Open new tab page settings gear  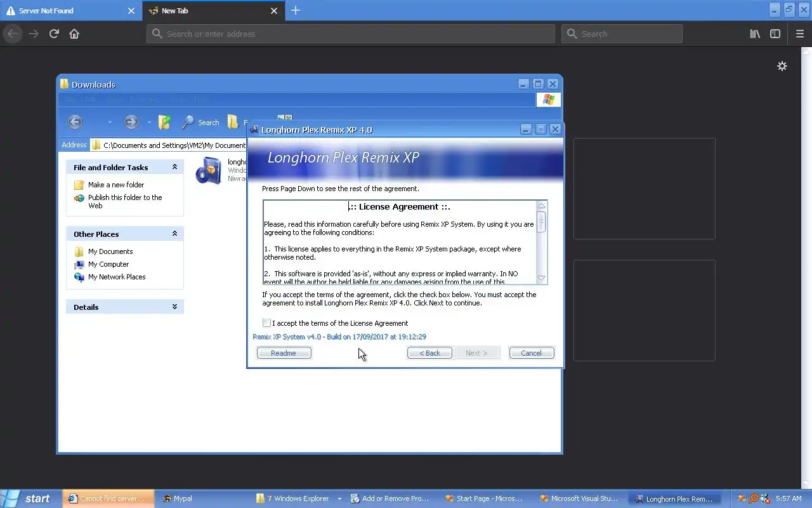coord(782,66)
